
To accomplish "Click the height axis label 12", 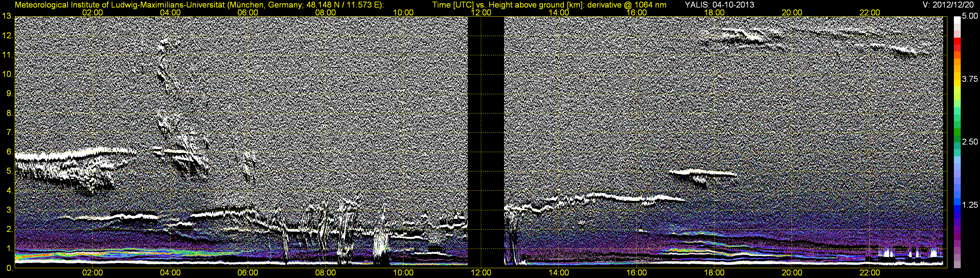I will click(x=7, y=36).
